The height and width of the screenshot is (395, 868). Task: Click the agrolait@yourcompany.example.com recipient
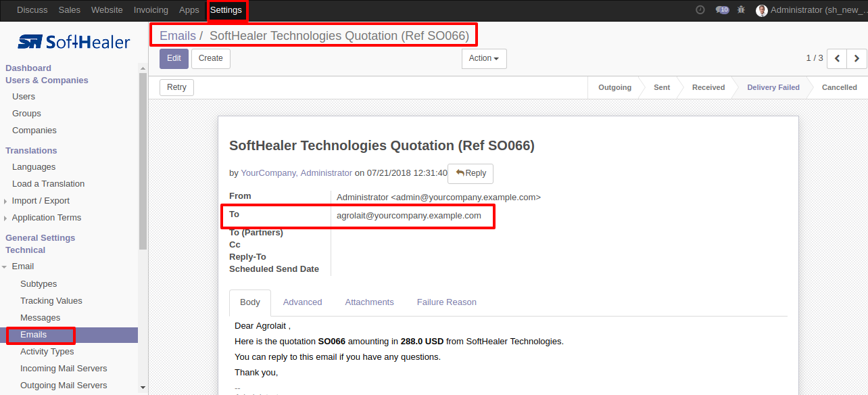click(x=409, y=216)
